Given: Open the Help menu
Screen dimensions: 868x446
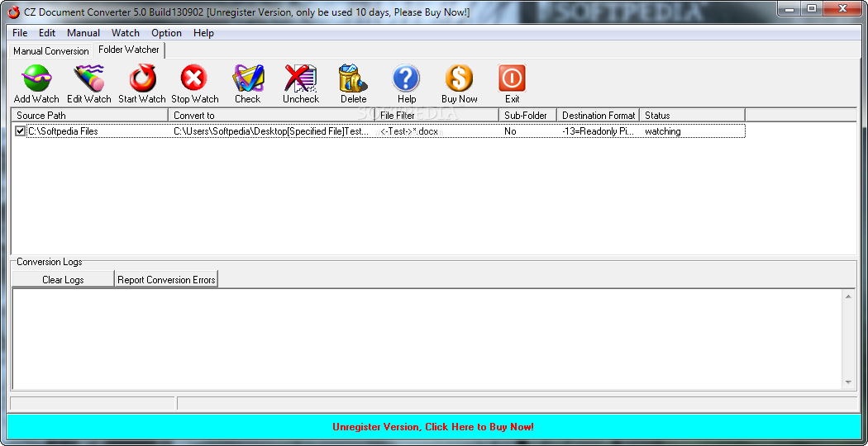Looking at the screenshot, I should [203, 33].
